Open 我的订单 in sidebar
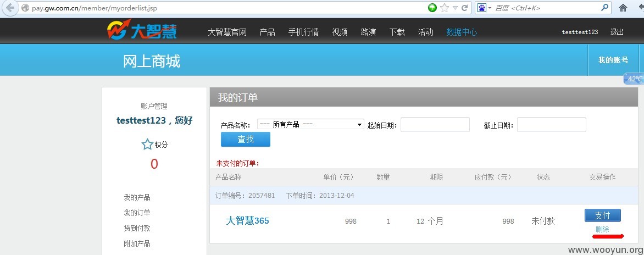 click(x=137, y=213)
